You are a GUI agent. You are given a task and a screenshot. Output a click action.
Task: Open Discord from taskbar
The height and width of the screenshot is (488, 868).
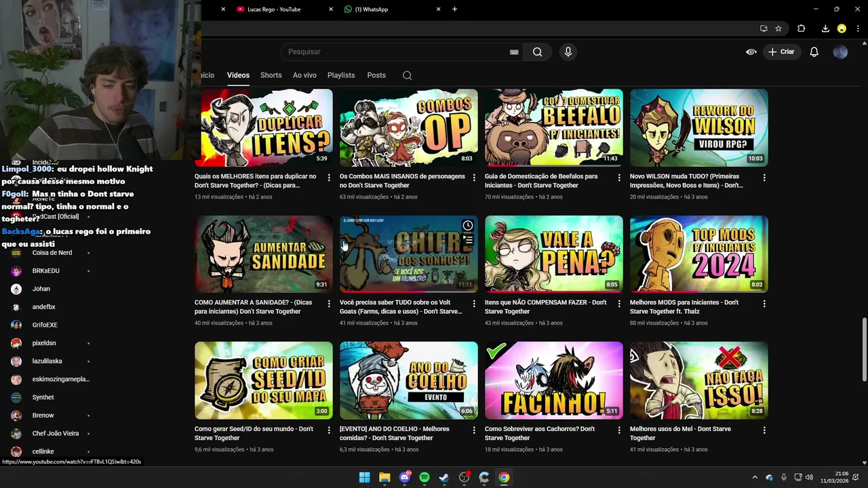click(405, 477)
